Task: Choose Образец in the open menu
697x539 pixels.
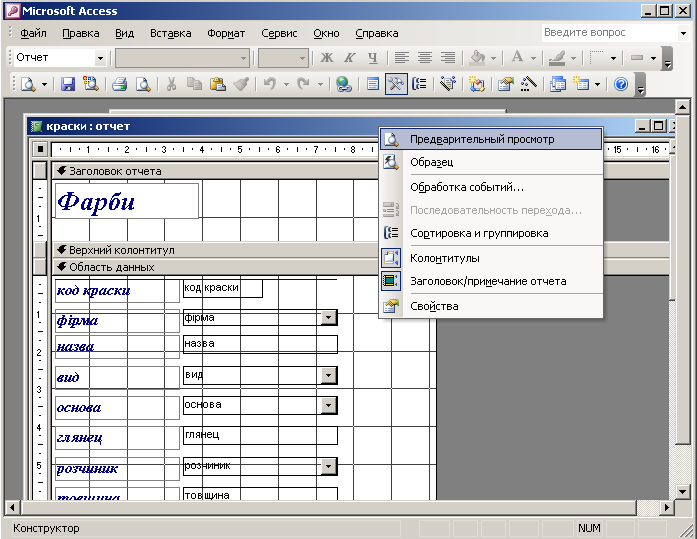Action: pyautogui.click(x=491, y=162)
